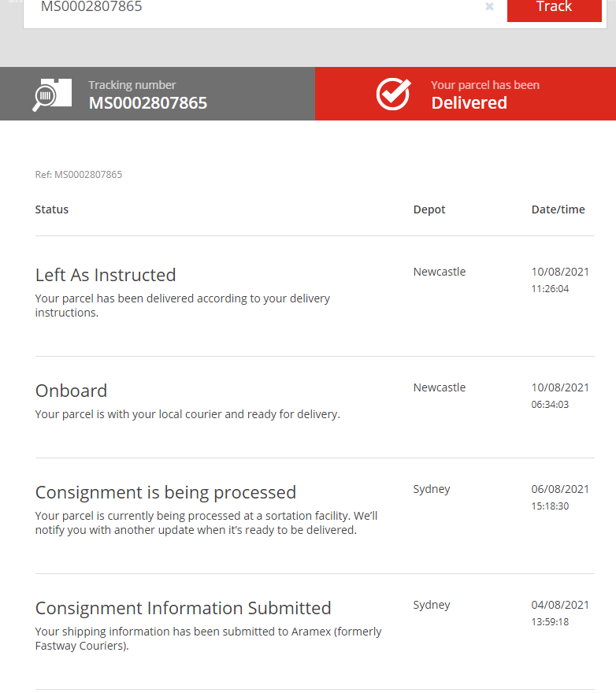Image resolution: width=616 pixels, height=693 pixels.
Task: Select the Left As Instructed status
Action: click(x=106, y=275)
